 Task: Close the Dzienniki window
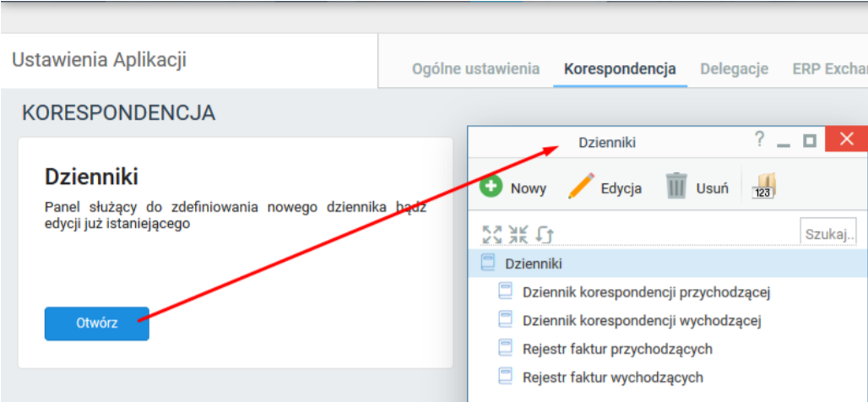[x=846, y=139]
